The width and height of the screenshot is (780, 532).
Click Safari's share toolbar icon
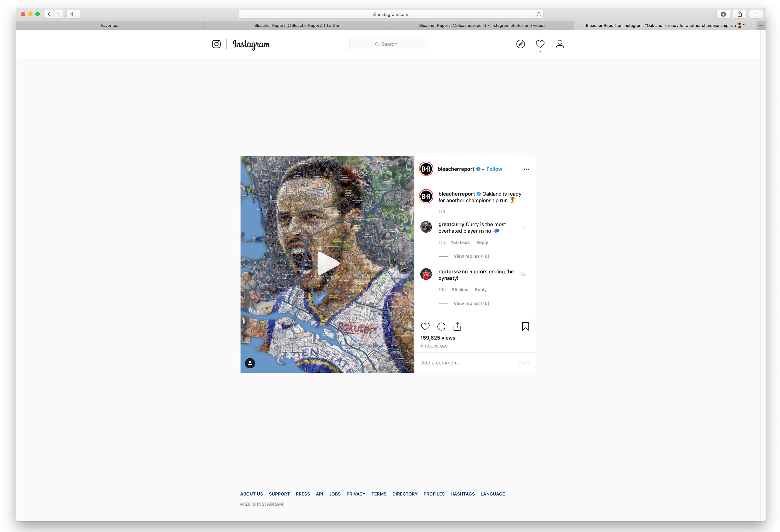(740, 14)
